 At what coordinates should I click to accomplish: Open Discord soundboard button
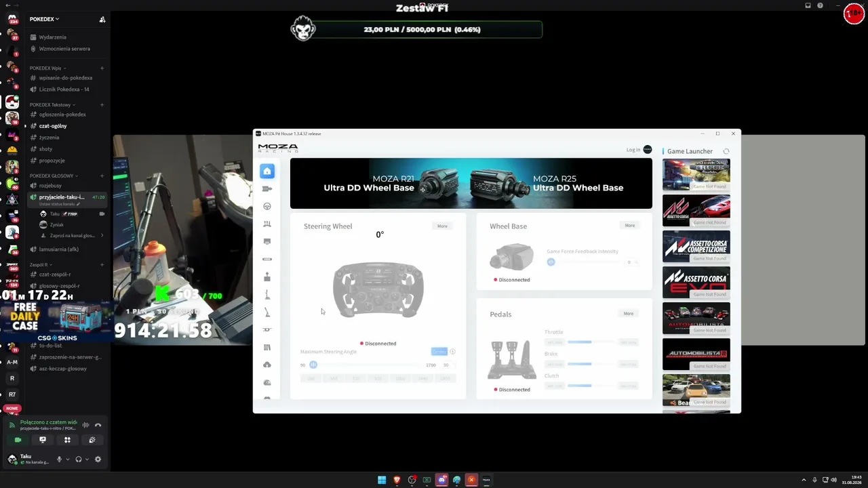92,440
